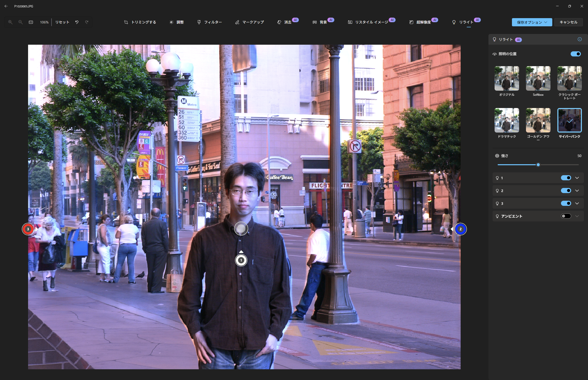Open the フィルター tab
This screenshot has width=588, height=380.
click(x=210, y=22)
